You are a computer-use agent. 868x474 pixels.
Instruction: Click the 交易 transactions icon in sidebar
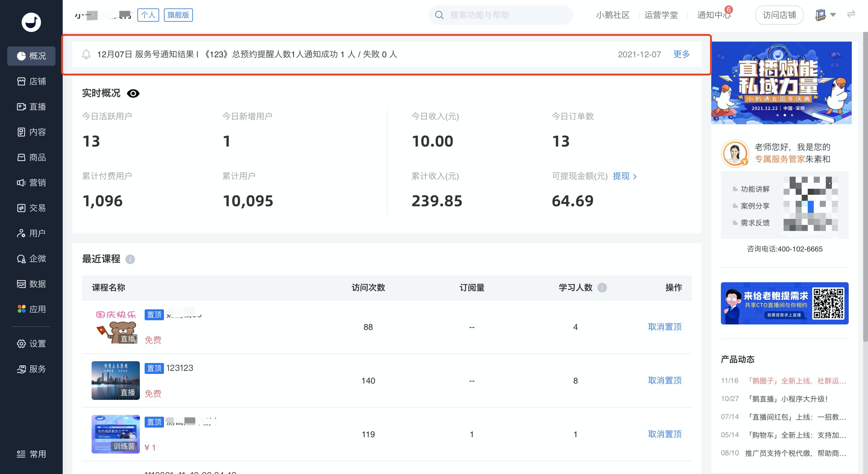(x=21, y=208)
